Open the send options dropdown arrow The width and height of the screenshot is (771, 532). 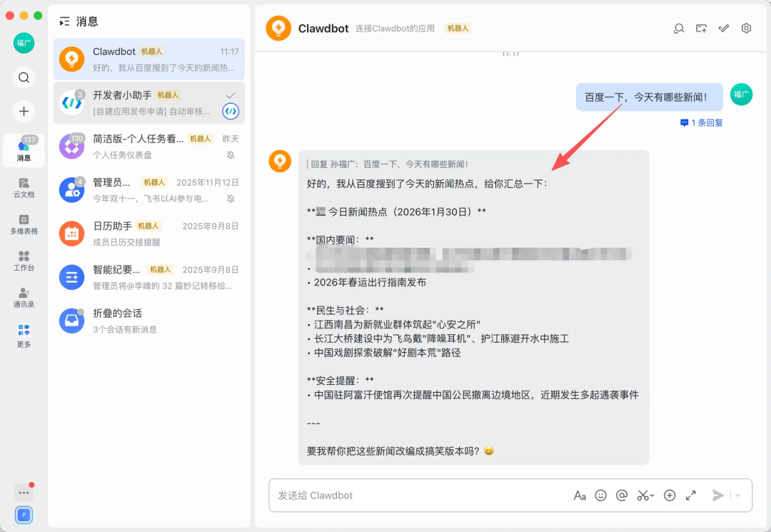[x=738, y=496]
